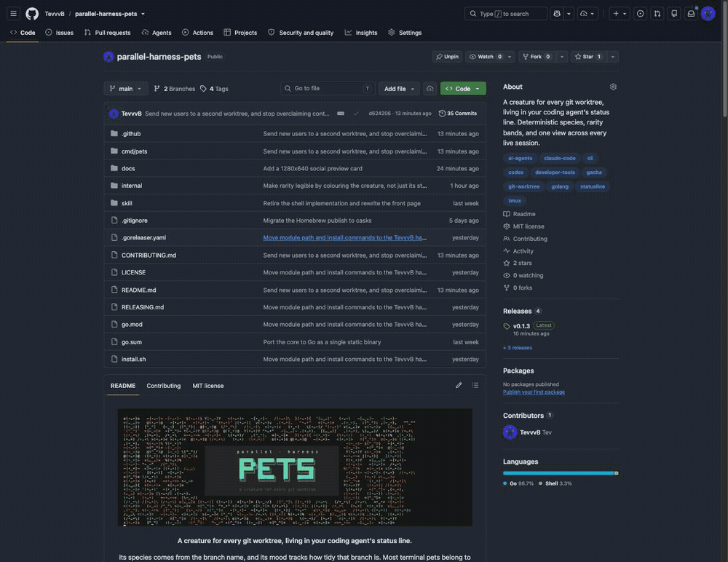
Task: Open the Copilot chat icon
Action: pos(557,14)
